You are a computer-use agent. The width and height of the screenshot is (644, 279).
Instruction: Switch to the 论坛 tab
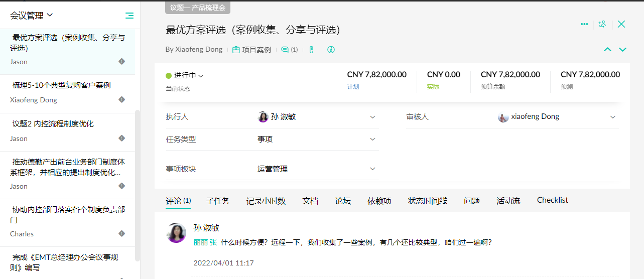[343, 201]
